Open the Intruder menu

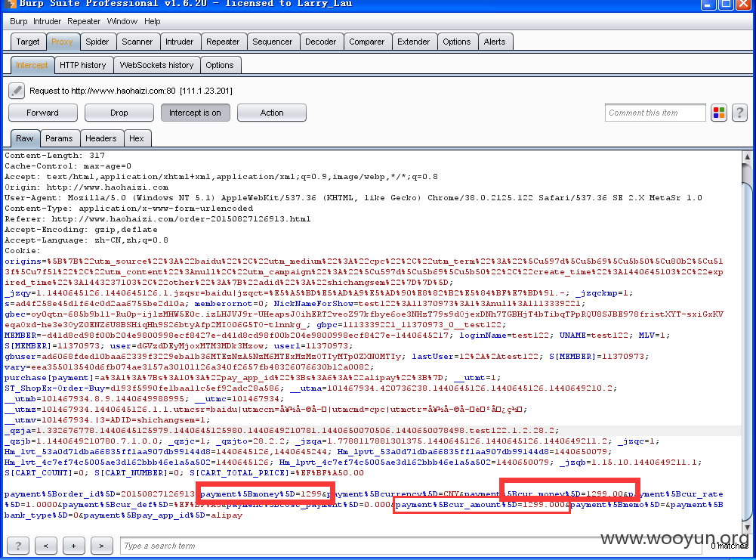[48, 21]
